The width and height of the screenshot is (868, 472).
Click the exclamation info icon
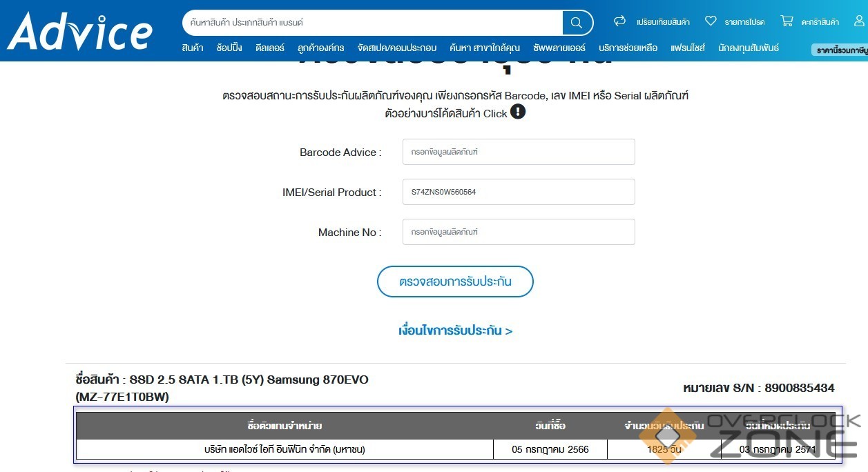pos(518,112)
